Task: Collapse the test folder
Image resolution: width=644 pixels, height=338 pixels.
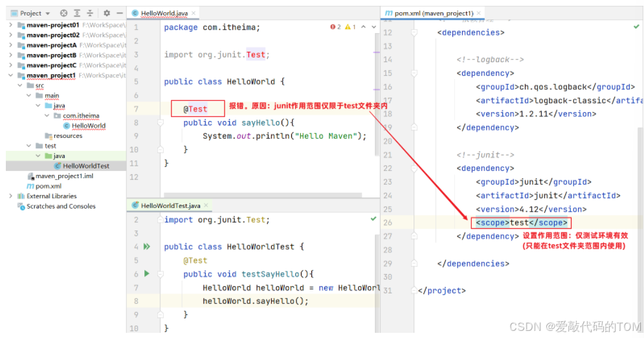Action: pyautogui.click(x=28, y=146)
